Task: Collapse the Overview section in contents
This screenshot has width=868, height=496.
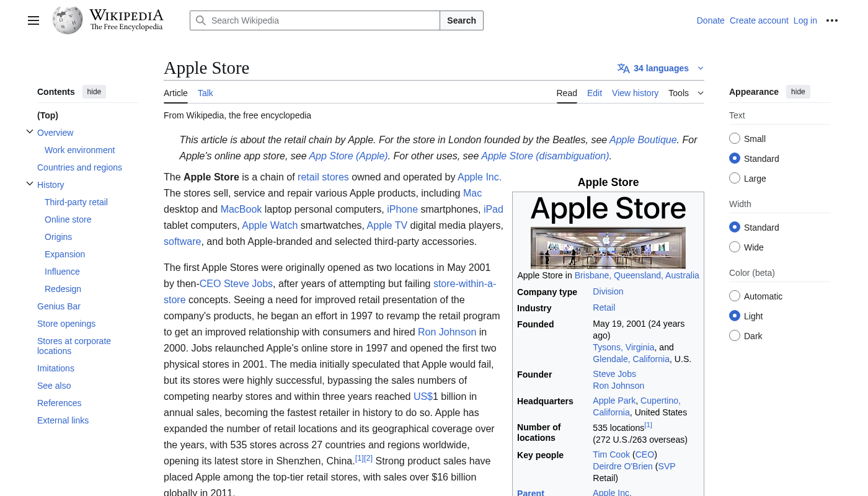Action: (30, 132)
